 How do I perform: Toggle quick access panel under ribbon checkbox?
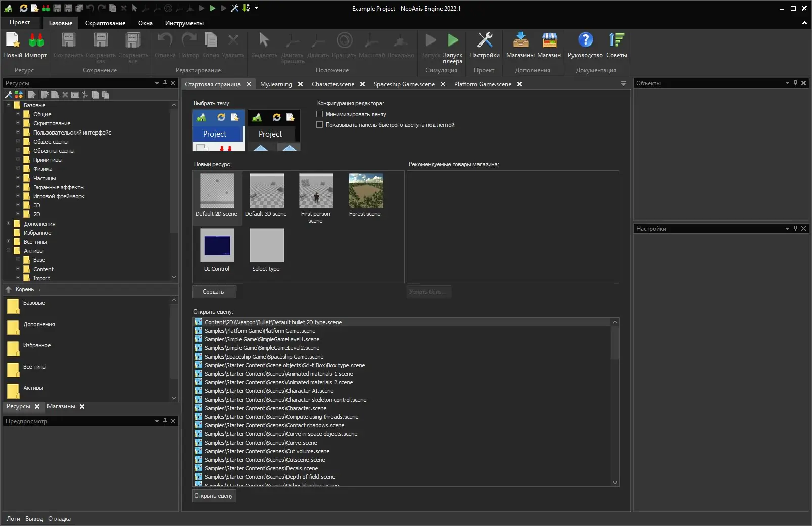point(319,125)
